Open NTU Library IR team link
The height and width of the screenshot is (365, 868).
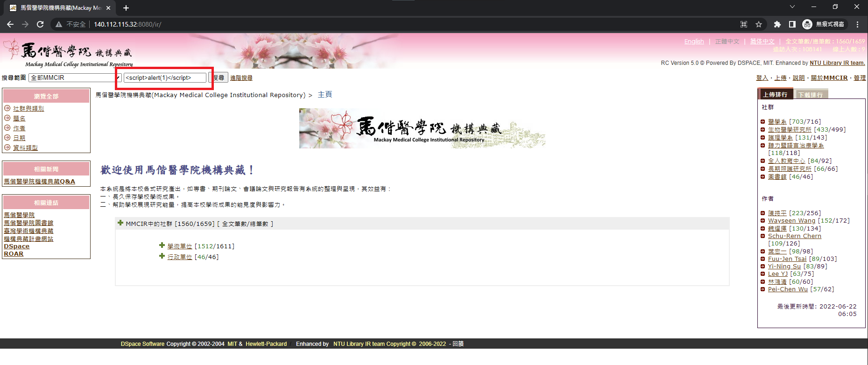click(837, 63)
